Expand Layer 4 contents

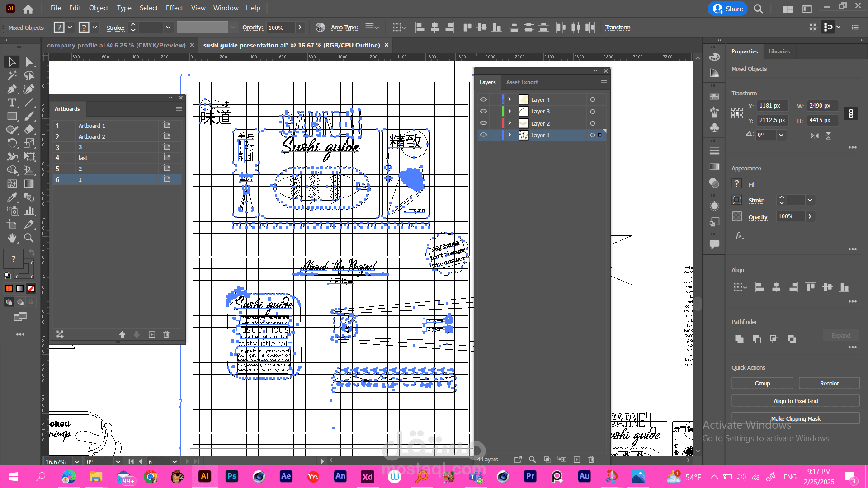[509, 99]
